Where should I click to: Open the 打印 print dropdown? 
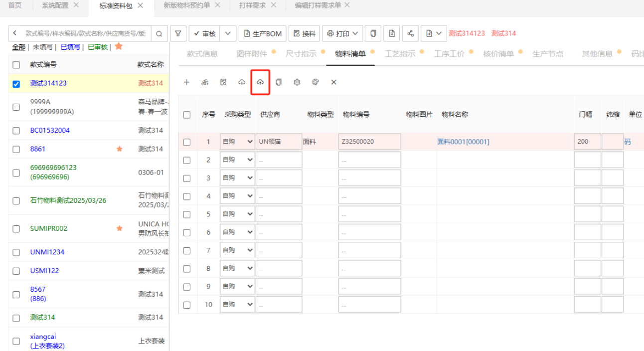(x=342, y=33)
